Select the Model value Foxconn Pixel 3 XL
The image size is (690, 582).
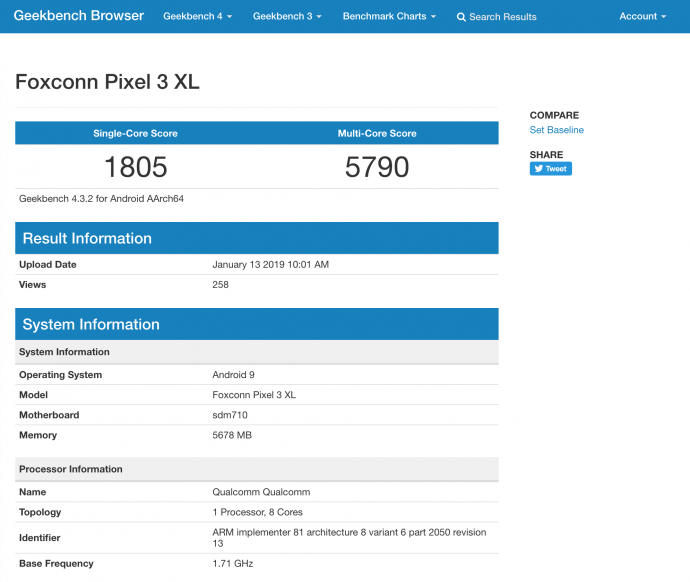click(x=254, y=395)
